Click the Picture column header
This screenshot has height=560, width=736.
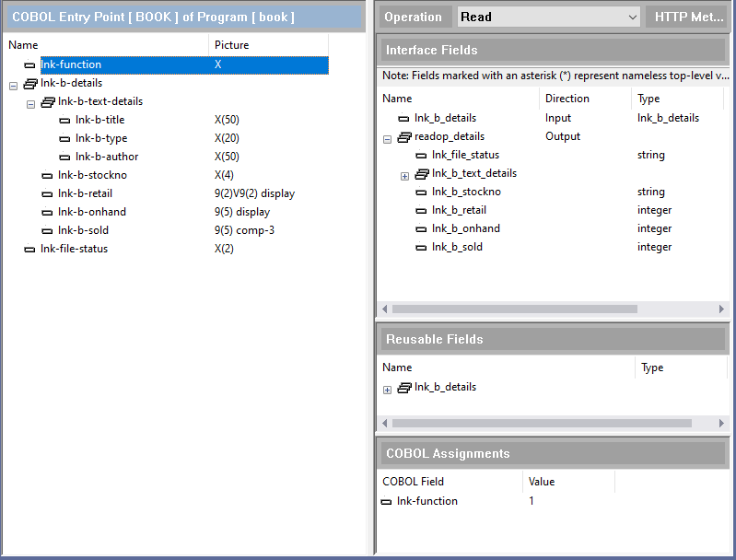(232, 45)
